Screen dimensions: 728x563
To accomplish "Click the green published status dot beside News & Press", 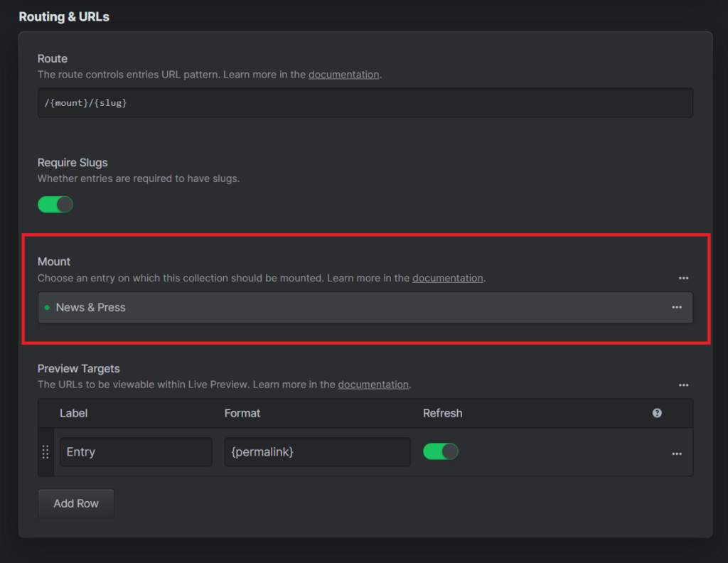I will 47,308.
